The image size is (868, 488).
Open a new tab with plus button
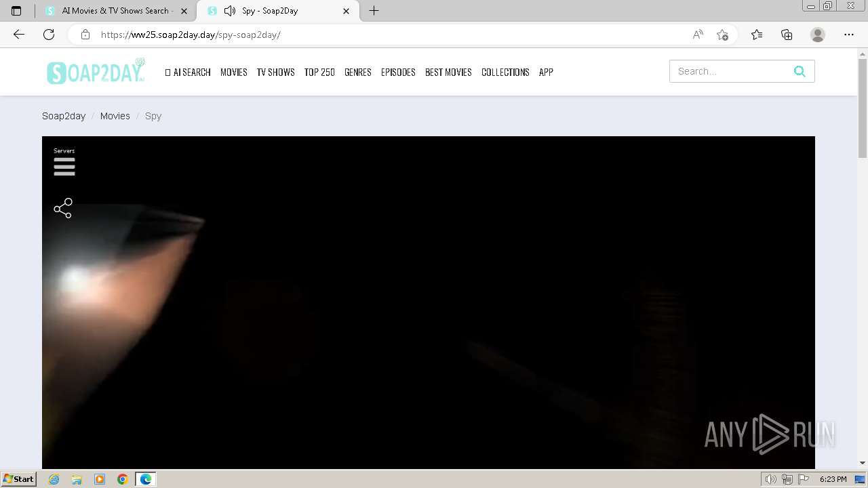[374, 11]
